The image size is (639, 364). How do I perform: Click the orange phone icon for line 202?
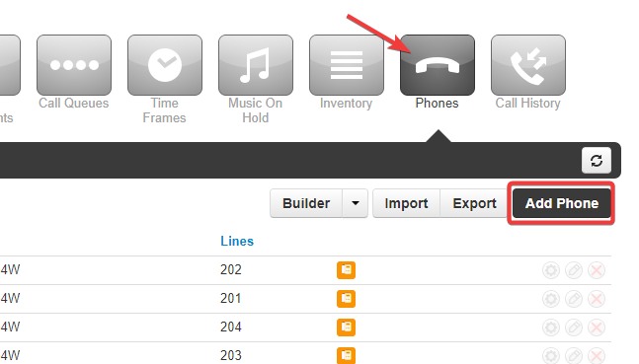click(346, 270)
